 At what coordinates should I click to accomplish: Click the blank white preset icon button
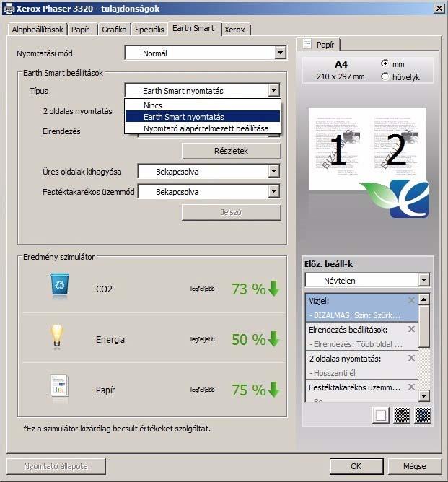click(381, 416)
